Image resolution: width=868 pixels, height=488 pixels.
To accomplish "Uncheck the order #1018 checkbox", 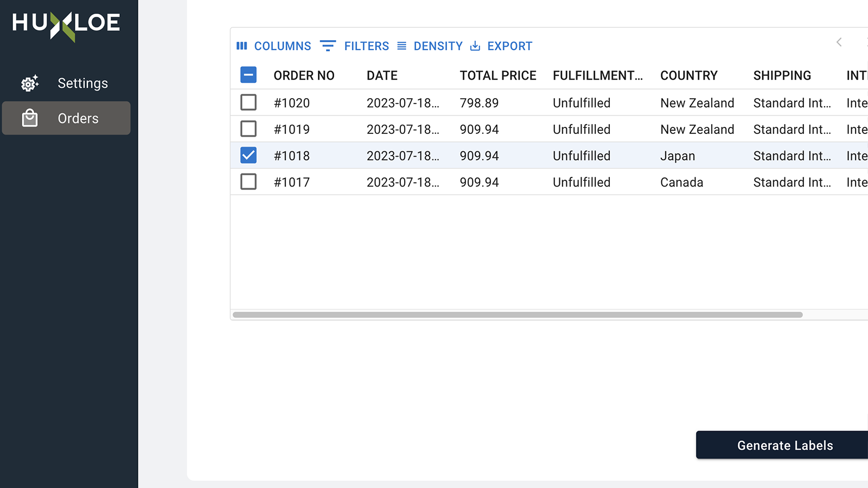I will (248, 156).
